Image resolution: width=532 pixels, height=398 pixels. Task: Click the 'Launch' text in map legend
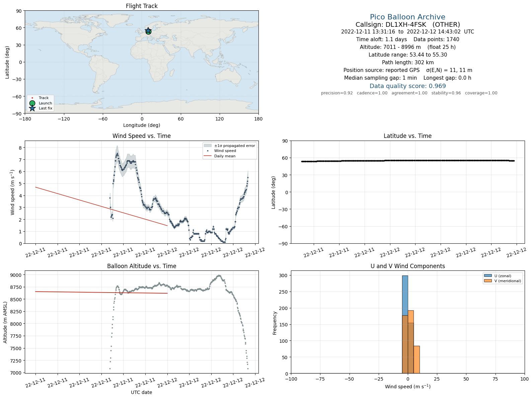pos(46,103)
